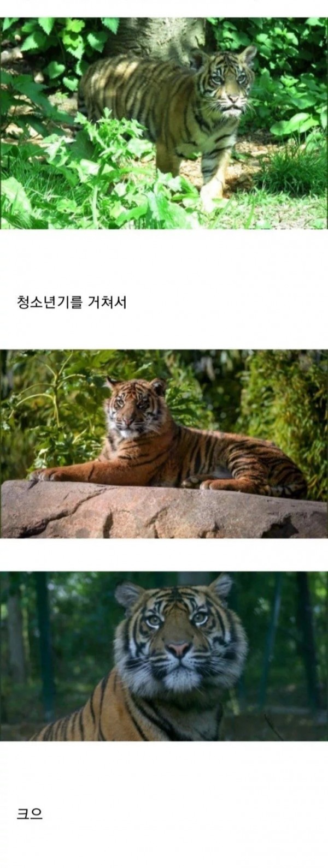Open the tiger cub in bushes photo
This screenshot has height=868, width=328.
click(x=164, y=123)
